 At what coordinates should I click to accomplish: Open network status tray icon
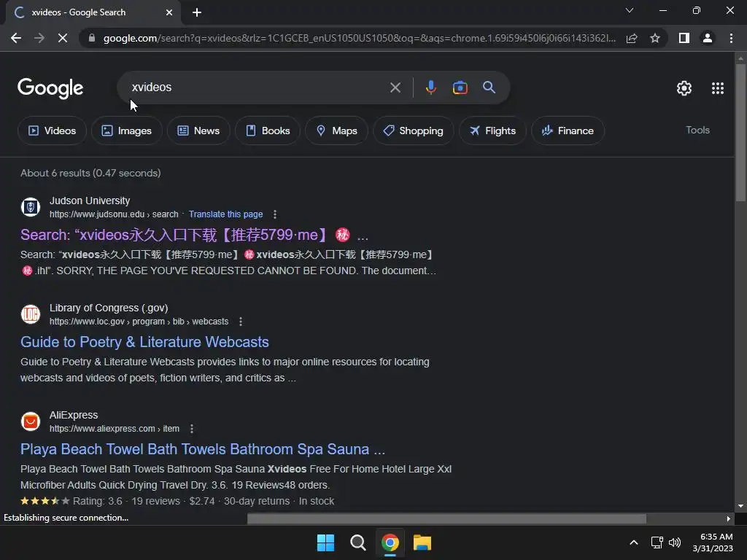(657, 542)
